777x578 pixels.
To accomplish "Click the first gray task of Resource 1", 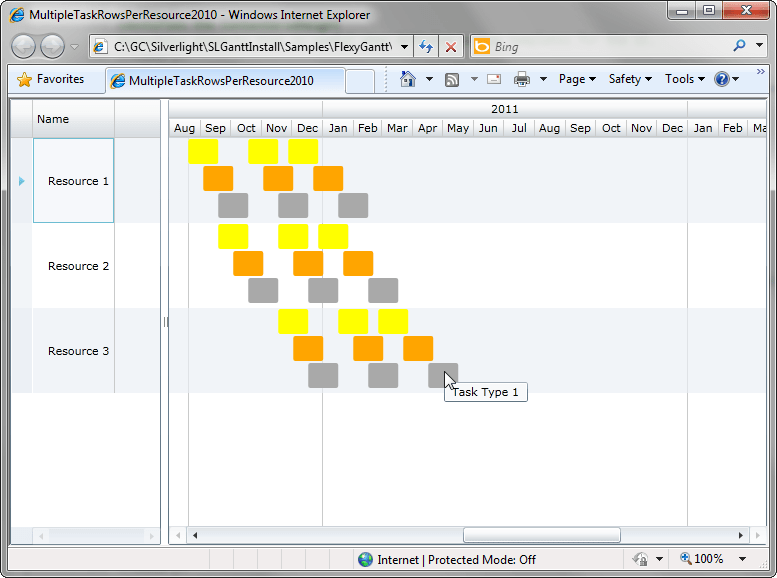I will point(233,205).
